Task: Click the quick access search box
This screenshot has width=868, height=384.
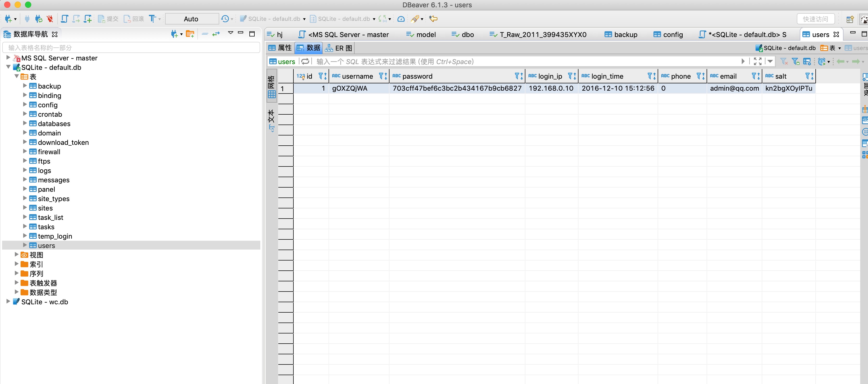Action: (x=815, y=19)
